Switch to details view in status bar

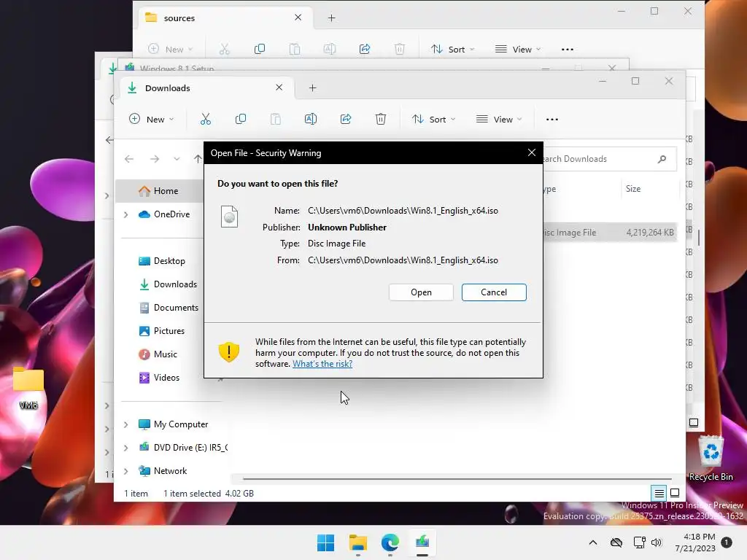pyautogui.click(x=659, y=494)
